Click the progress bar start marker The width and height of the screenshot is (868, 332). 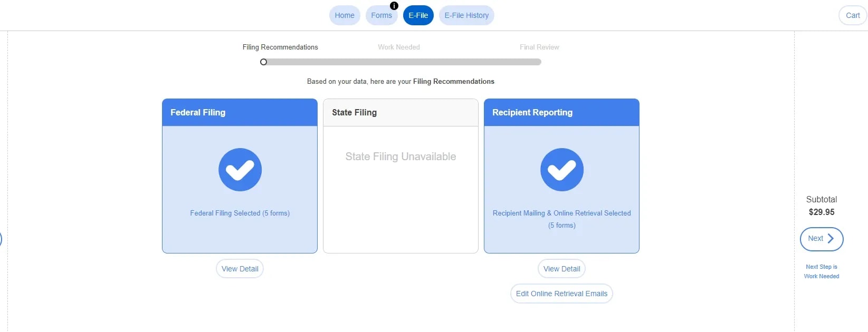pyautogui.click(x=263, y=62)
